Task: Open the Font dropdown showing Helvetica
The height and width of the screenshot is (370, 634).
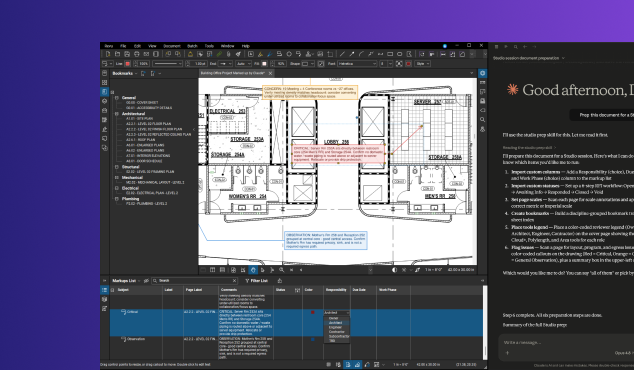Action: [x=357, y=64]
